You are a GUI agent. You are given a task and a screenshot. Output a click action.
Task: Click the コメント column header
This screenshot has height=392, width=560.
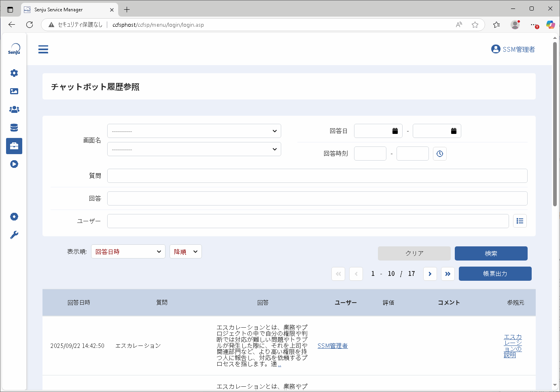(x=449, y=303)
